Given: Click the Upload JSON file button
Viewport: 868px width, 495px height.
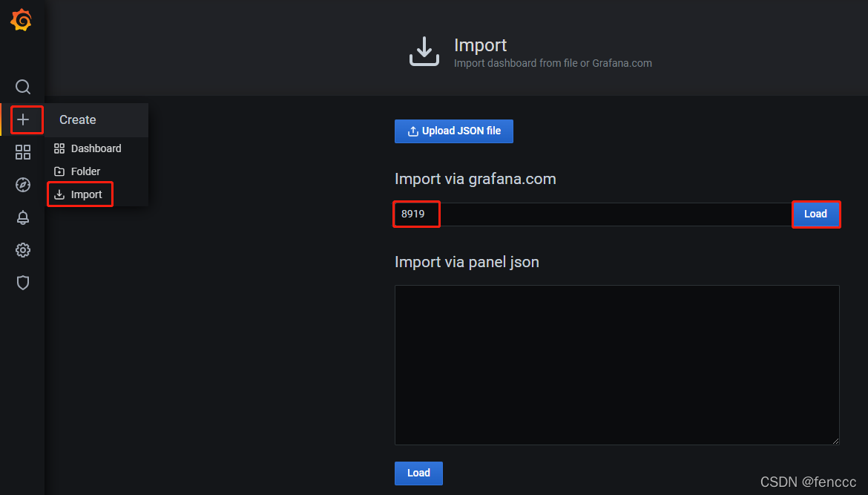Looking at the screenshot, I should [454, 131].
